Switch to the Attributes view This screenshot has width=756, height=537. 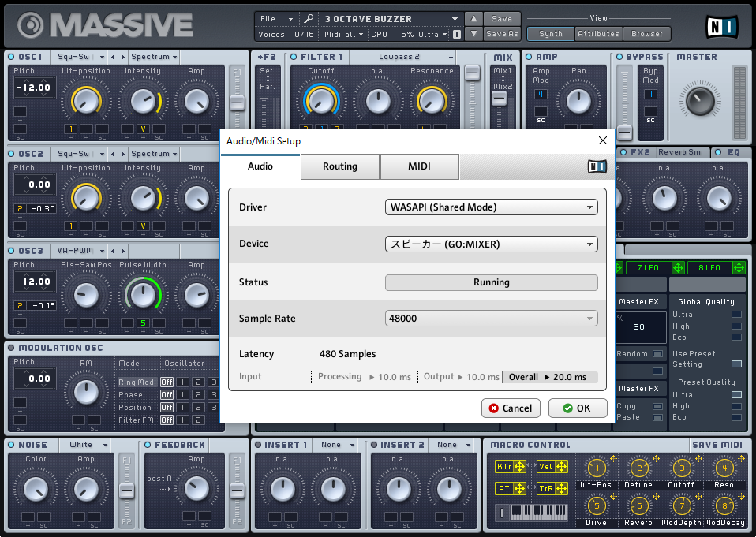click(x=598, y=34)
